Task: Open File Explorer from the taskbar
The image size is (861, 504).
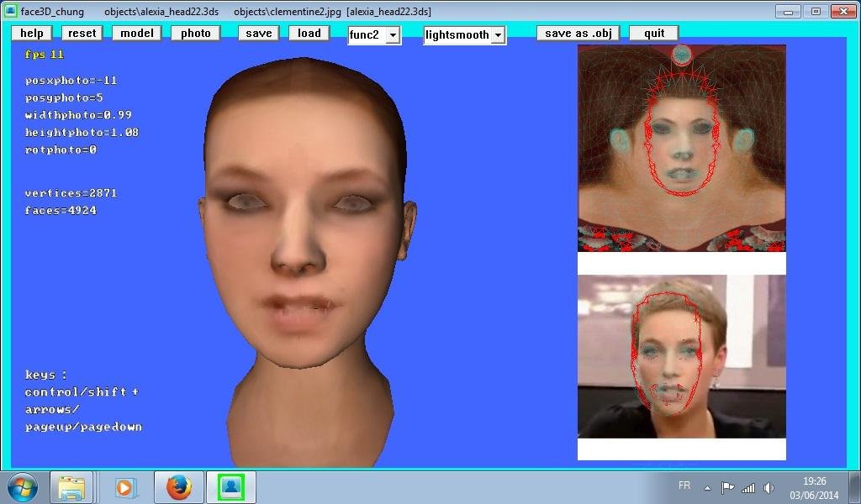Action: 71,487
